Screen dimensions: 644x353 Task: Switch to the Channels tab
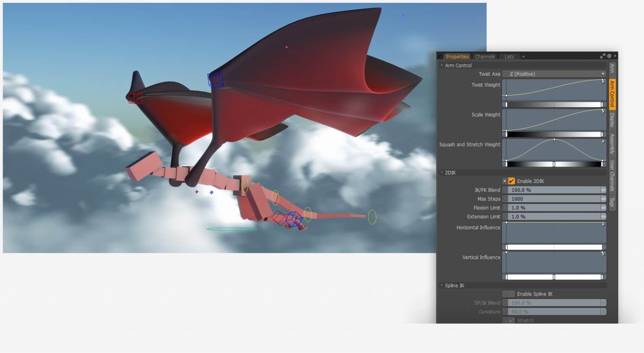[485, 57]
